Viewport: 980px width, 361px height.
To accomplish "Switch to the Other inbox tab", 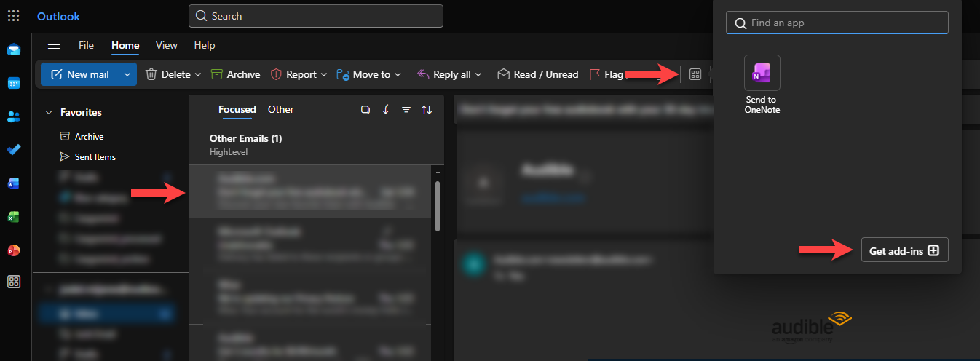I will point(281,109).
